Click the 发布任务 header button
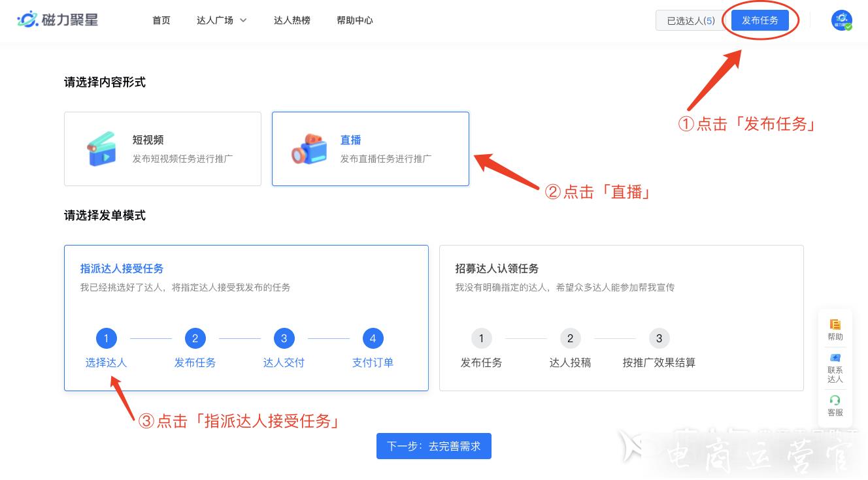This screenshot has height=480, width=868. (760, 20)
